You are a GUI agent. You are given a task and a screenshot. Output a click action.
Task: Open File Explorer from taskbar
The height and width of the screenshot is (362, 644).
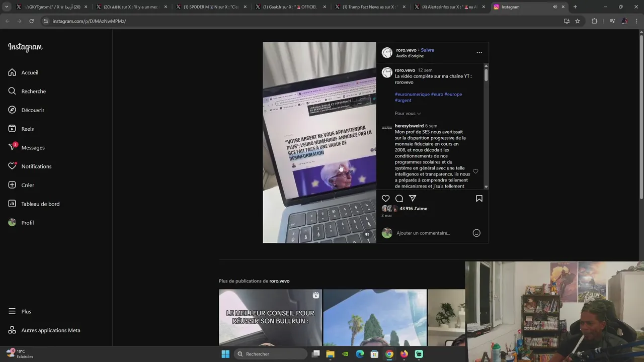pyautogui.click(x=330, y=354)
